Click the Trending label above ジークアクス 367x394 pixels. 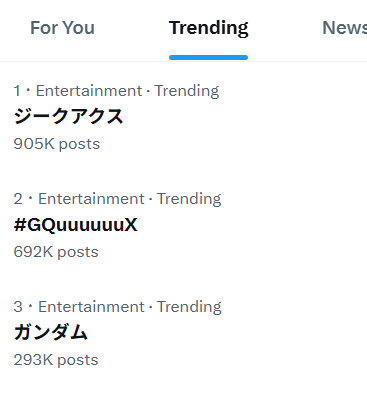[x=187, y=91]
